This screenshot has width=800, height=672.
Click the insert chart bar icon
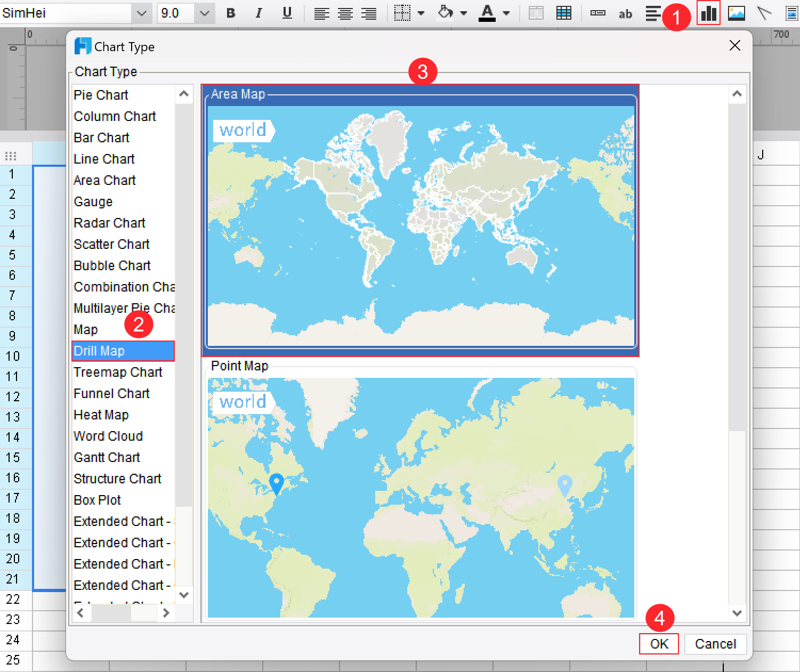(x=709, y=13)
